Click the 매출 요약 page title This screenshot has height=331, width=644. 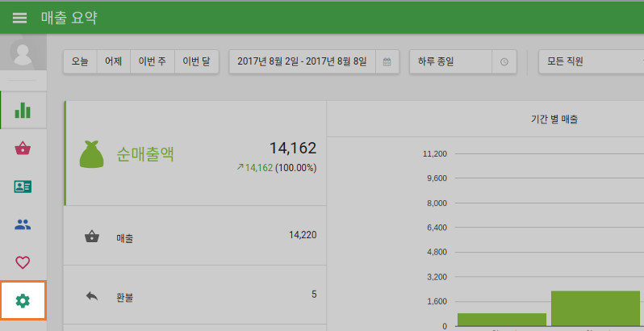[69, 18]
